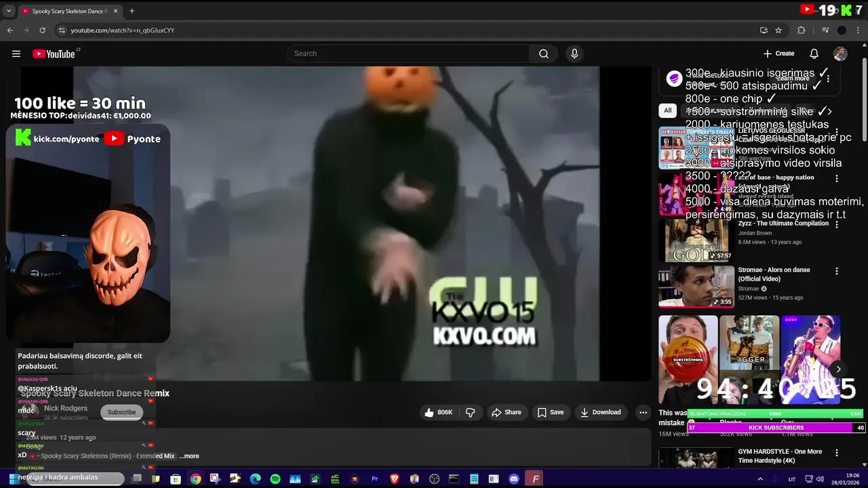Switch the LIT keyboard language indicator
Viewport: 868px width, 488px height.
point(791,479)
